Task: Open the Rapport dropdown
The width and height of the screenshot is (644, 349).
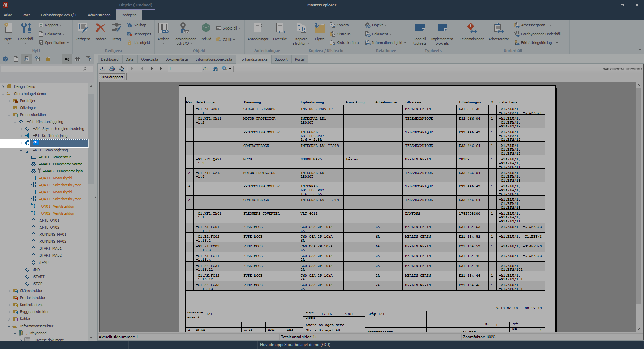Action: coord(50,25)
